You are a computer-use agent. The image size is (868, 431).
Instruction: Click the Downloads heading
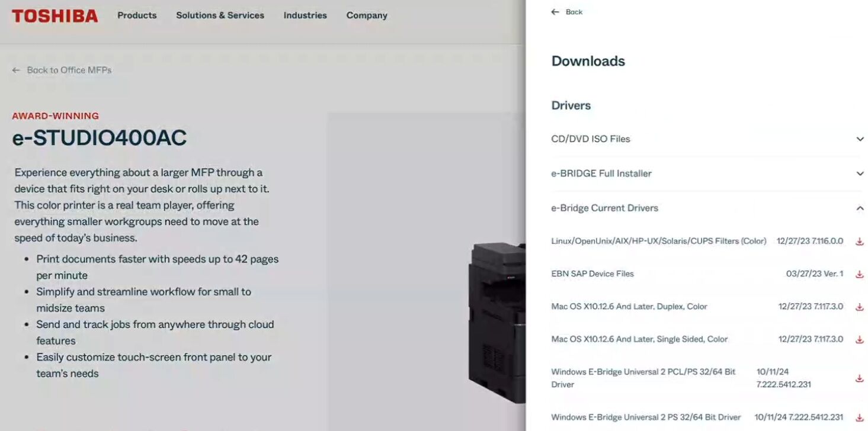point(588,61)
